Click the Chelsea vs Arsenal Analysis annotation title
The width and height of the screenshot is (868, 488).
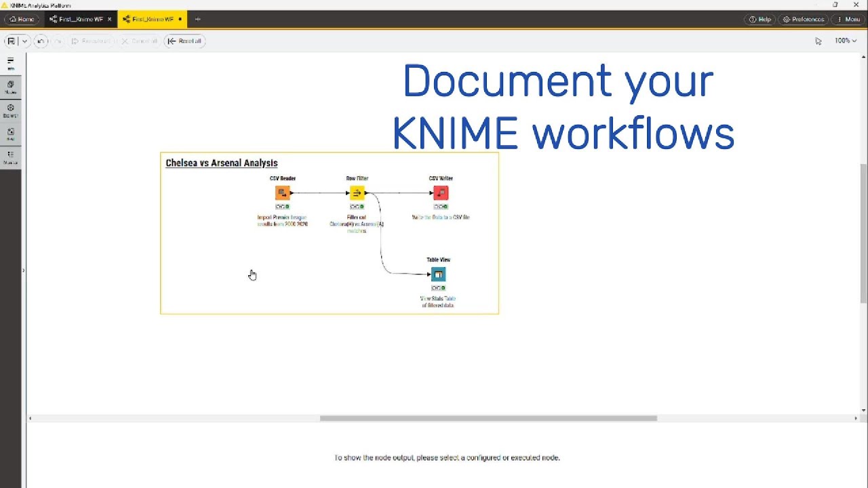point(222,163)
